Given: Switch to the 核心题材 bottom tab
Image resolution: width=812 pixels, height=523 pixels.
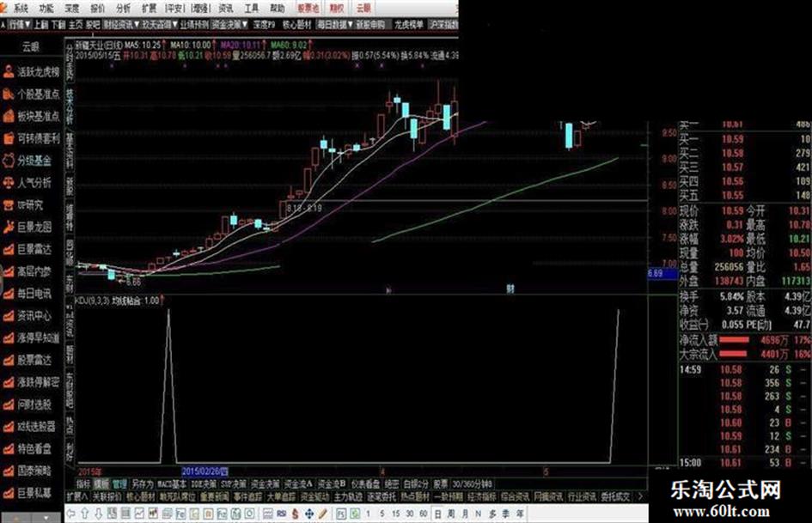Looking at the screenshot, I should click(141, 496).
